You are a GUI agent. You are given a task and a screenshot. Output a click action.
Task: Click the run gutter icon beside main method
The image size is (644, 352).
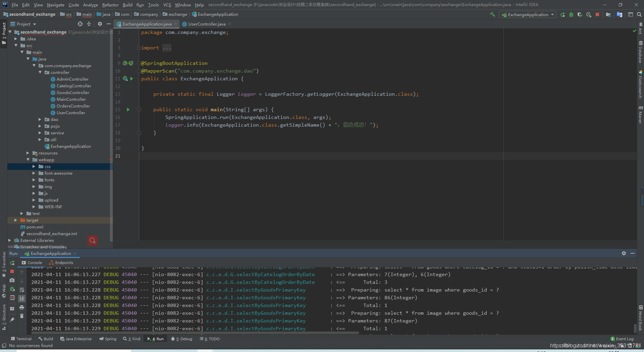click(x=128, y=109)
